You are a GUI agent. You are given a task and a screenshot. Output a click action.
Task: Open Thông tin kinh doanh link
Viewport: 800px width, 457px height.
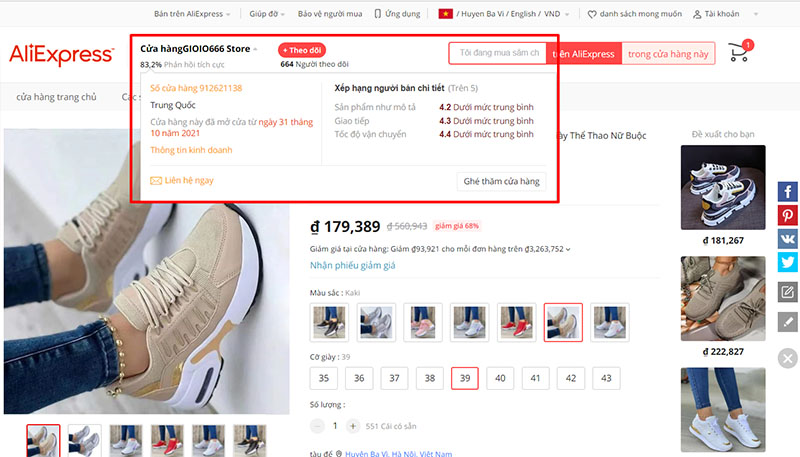click(x=191, y=150)
